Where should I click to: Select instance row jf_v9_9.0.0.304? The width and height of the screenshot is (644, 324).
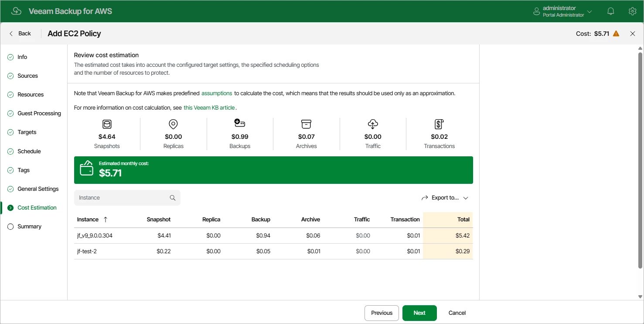273,236
